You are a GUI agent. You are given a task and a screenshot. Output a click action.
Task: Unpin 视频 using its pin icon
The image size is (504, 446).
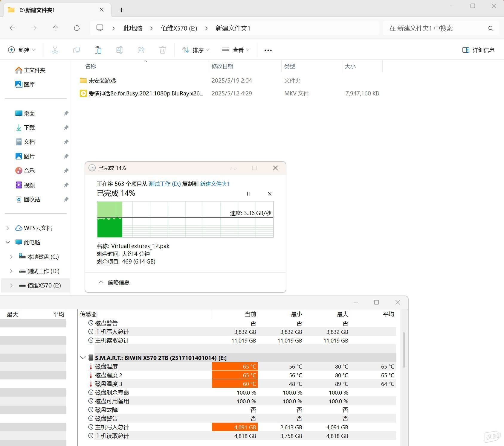(x=66, y=185)
